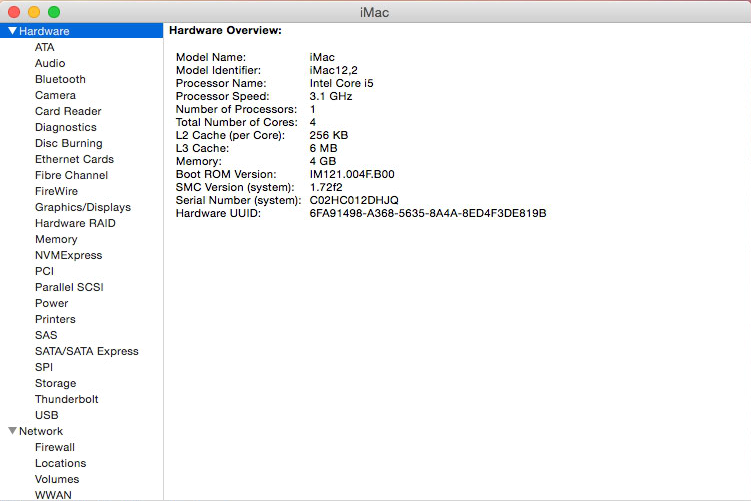Show Storage information

56,383
